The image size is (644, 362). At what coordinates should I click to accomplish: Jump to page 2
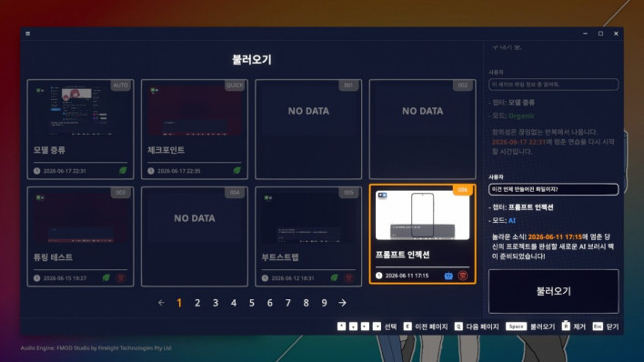click(x=197, y=303)
